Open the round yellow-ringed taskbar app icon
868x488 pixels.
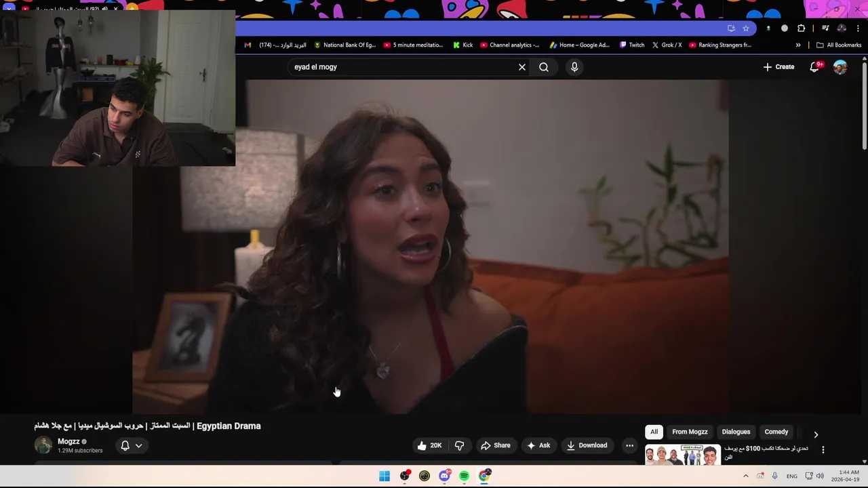(x=425, y=476)
